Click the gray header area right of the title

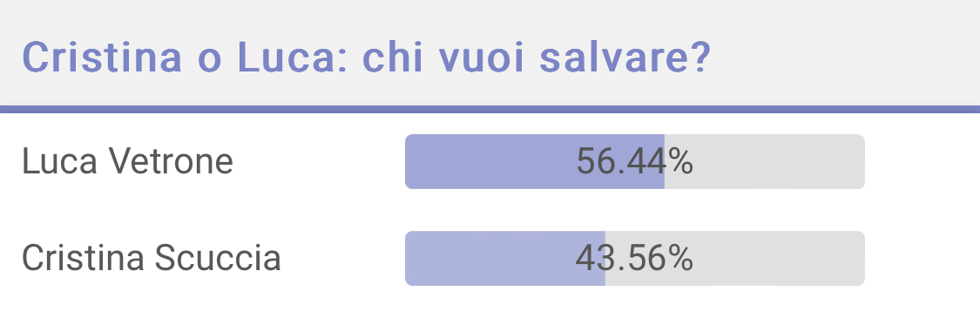(x=844, y=57)
